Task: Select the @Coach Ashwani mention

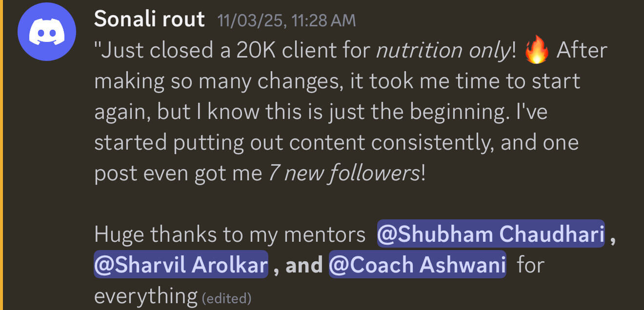Action: [417, 265]
